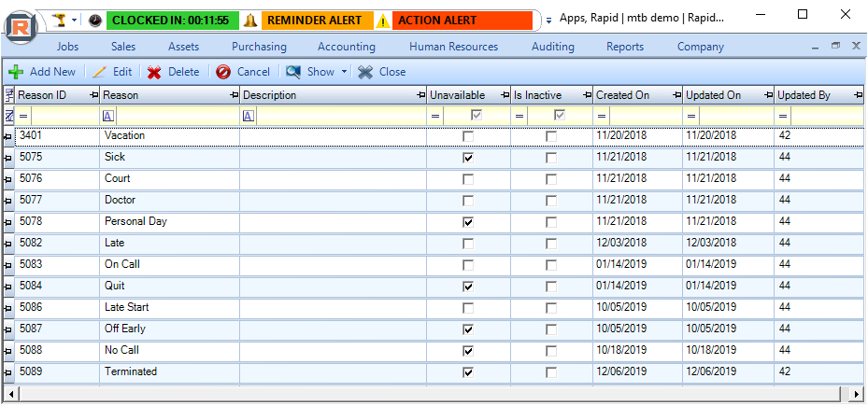Click the red X Delete icon
This screenshot has height=406, width=868.
(154, 72)
